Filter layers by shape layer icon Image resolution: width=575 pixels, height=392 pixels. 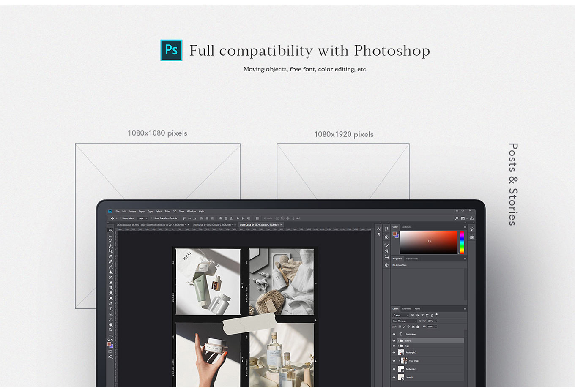(x=427, y=315)
